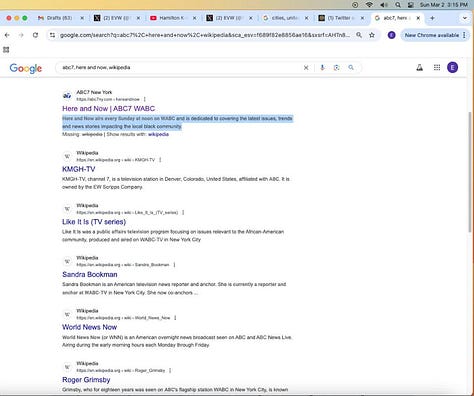Open the Chrome three-dot menu
Viewport: 474px width, 396px height.
[464, 35]
